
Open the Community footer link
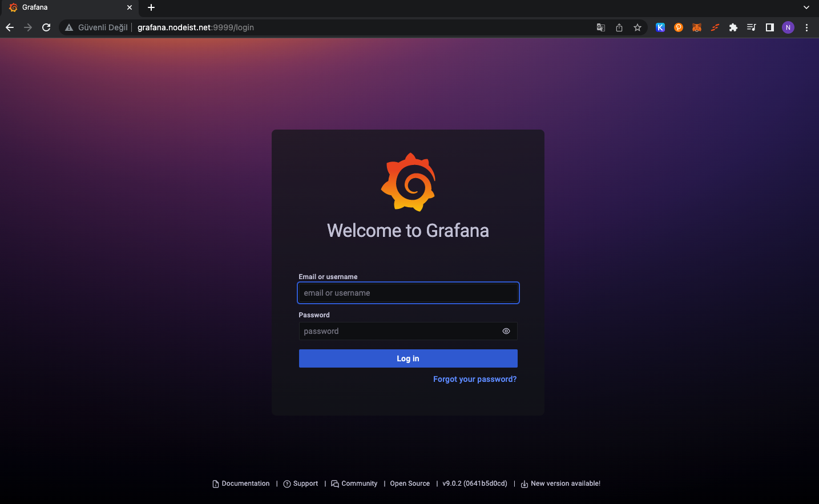[354, 483]
